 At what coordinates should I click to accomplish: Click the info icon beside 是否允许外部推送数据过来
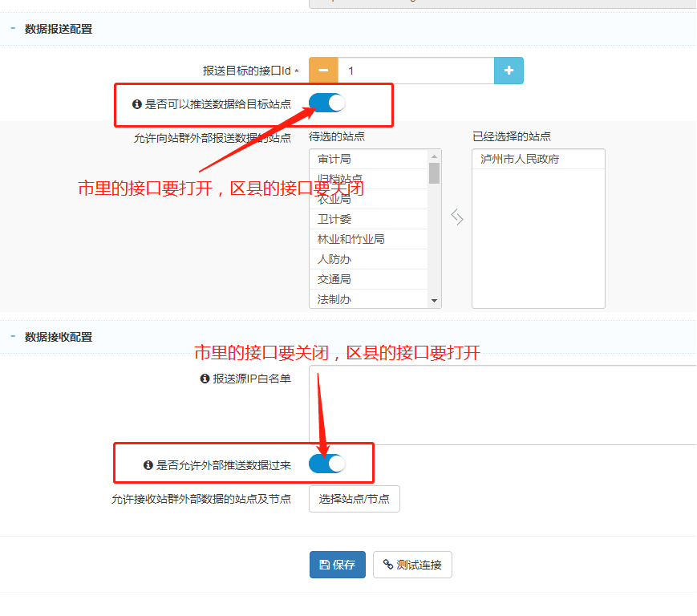tap(148, 465)
